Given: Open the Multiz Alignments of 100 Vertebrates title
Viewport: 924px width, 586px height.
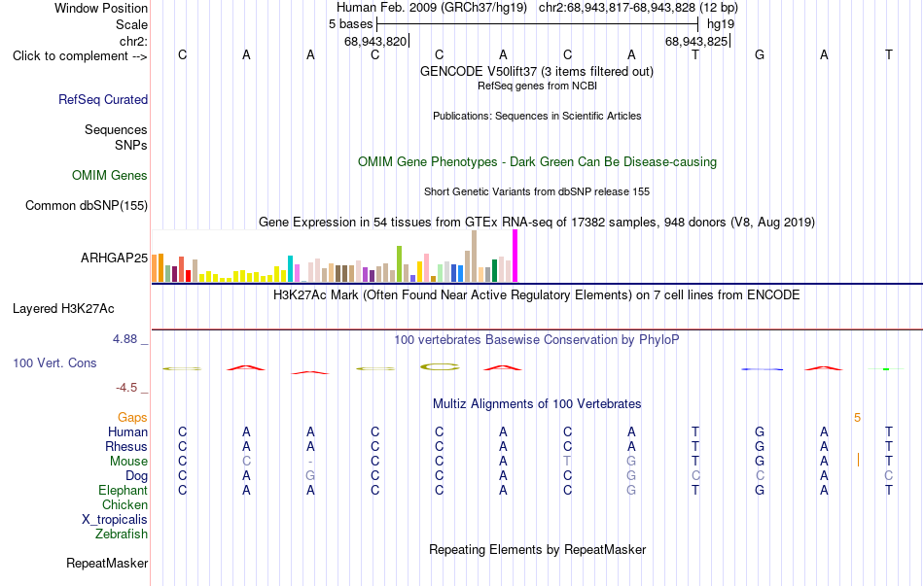Looking at the screenshot, I should click(537, 404).
